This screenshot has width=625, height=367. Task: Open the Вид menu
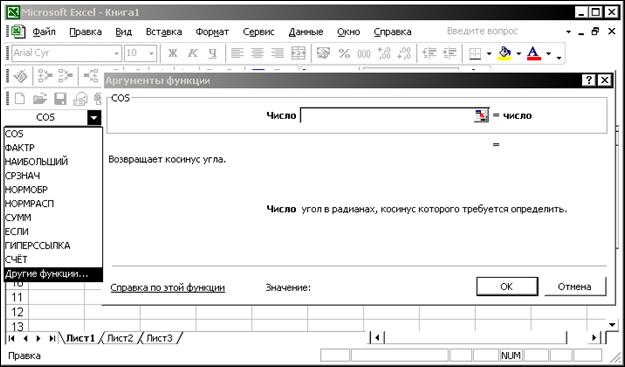tap(124, 32)
